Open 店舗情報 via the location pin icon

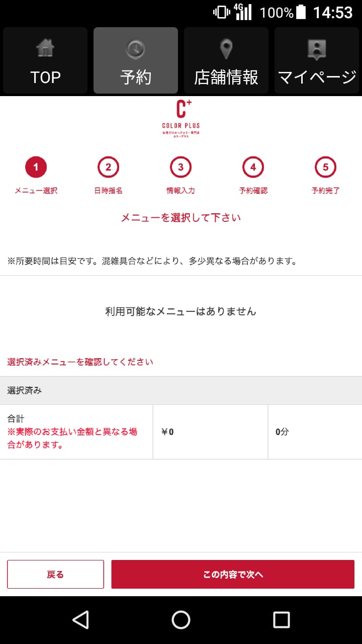(226, 48)
